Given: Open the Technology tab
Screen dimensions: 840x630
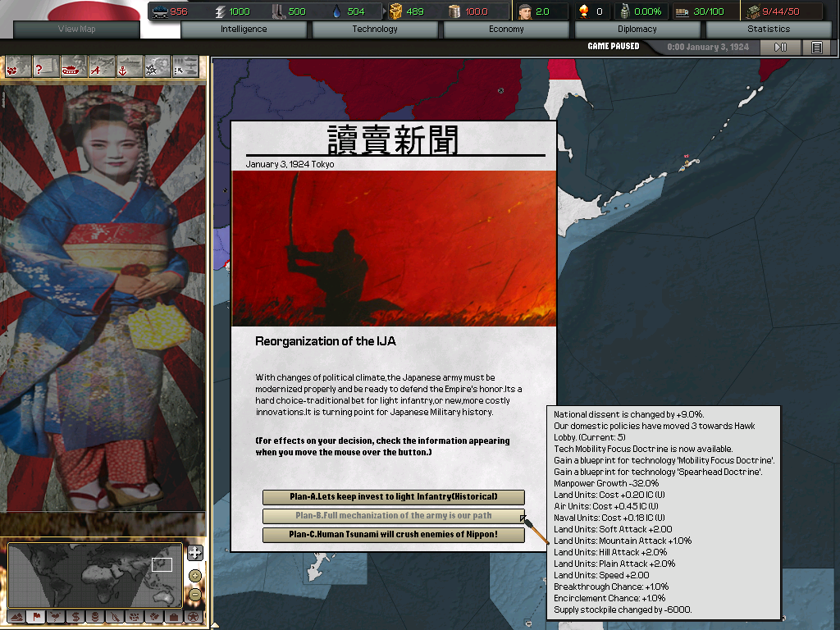Looking at the screenshot, I should click(x=375, y=30).
